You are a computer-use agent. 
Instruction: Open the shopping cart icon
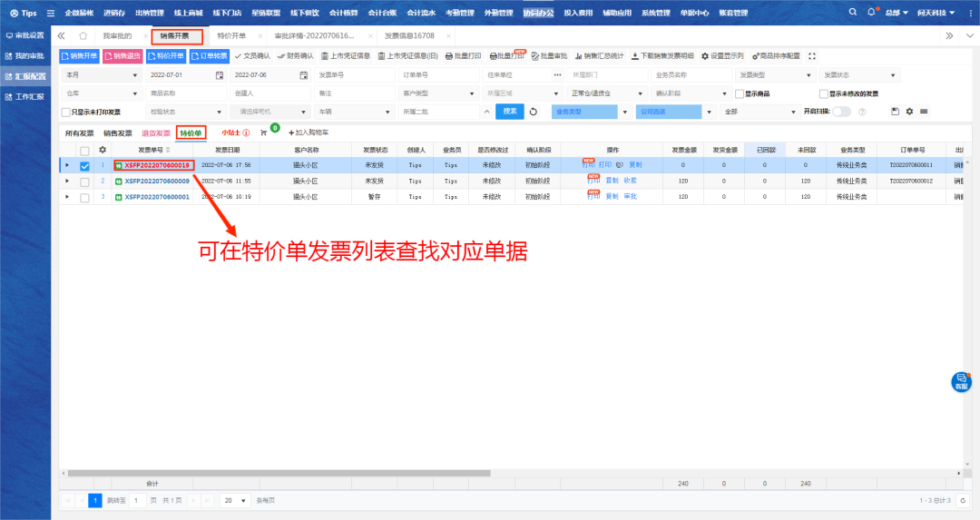tap(264, 132)
